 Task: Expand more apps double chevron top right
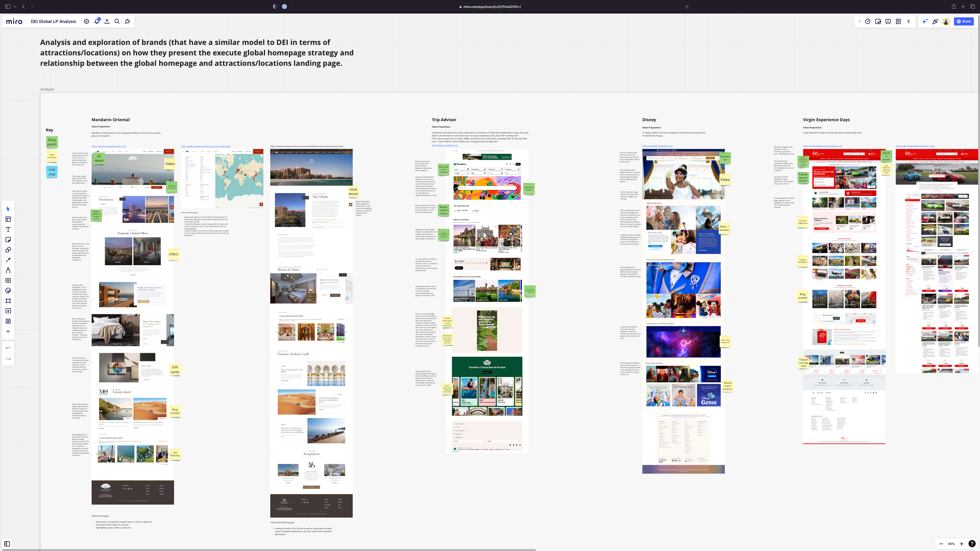click(x=909, y=21)
